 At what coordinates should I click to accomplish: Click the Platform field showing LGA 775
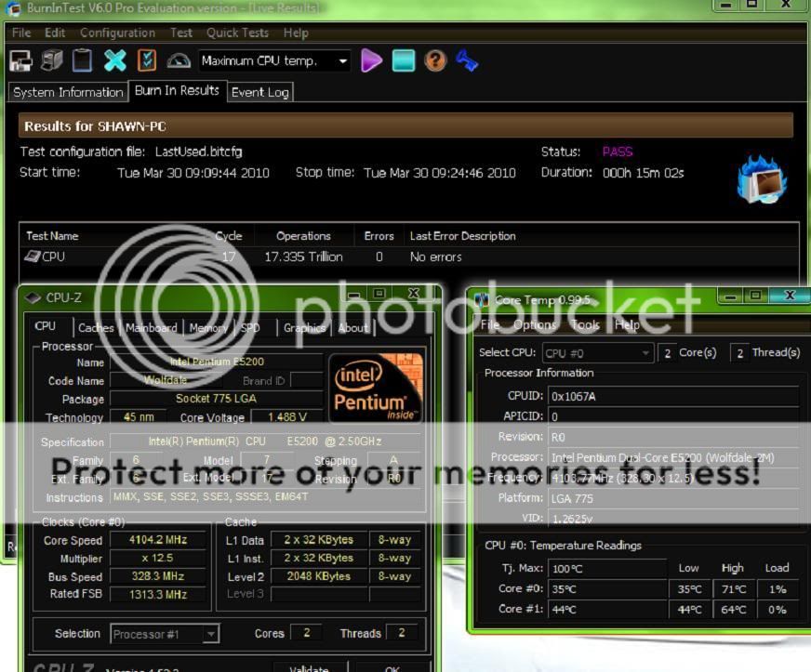[x=673, y=498]
